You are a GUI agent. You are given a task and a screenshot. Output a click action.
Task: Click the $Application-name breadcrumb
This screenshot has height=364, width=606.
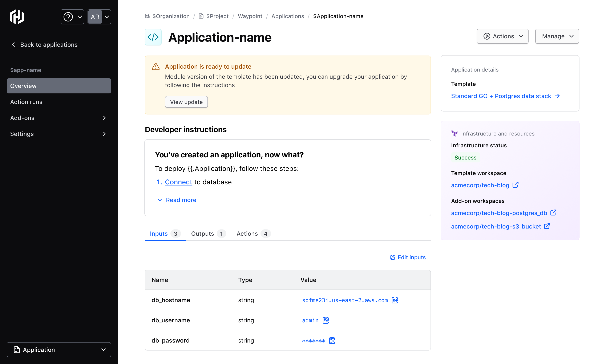[x=338, y=16]
